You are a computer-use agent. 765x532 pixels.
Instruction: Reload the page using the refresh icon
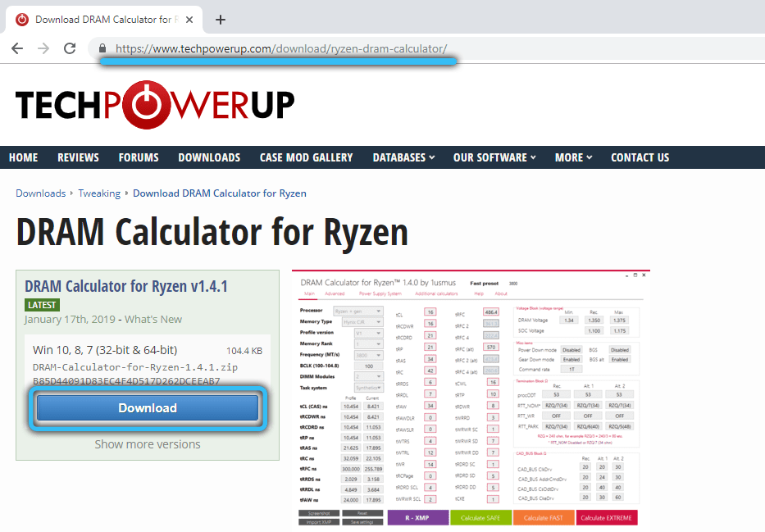[x=70, y=48]
